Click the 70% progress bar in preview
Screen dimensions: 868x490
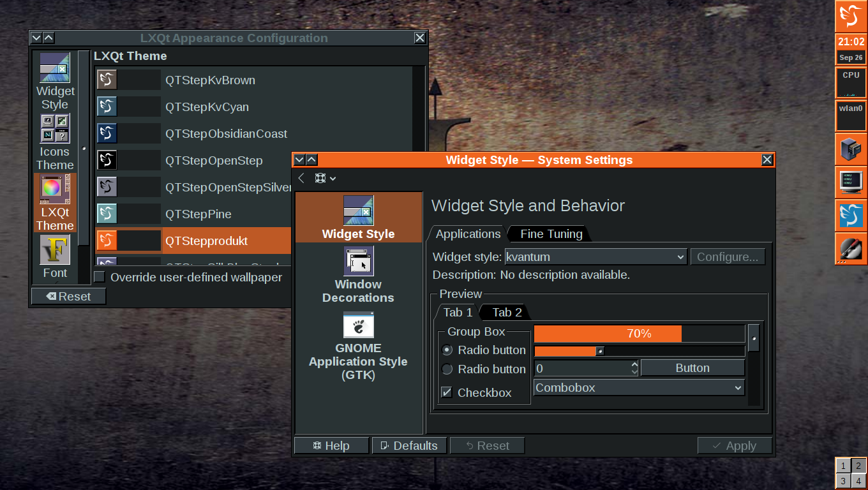click(639, 334)
